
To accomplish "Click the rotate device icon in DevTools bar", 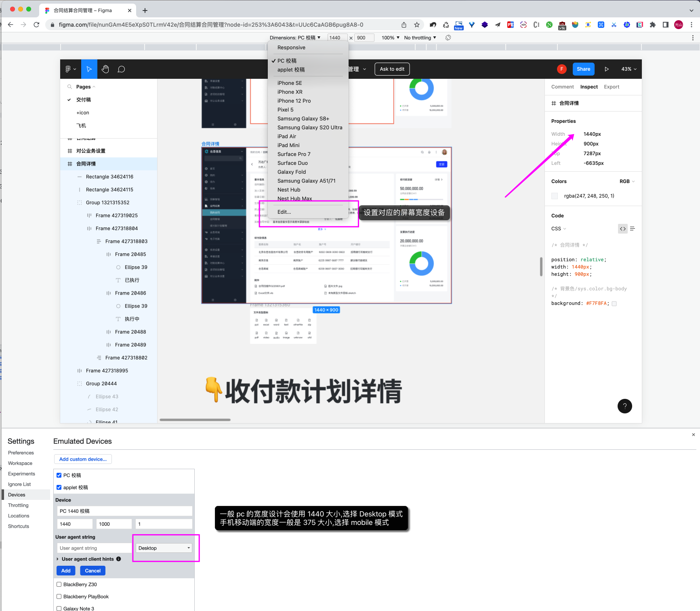I will point(448,38).
